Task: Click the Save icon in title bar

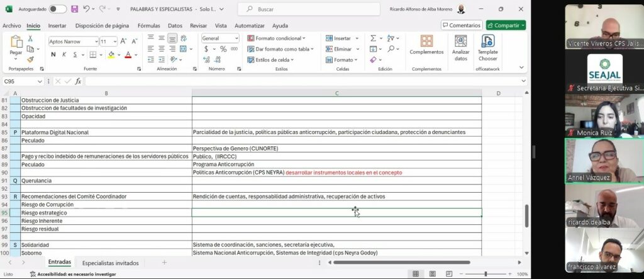Action: tap(74, 9)
